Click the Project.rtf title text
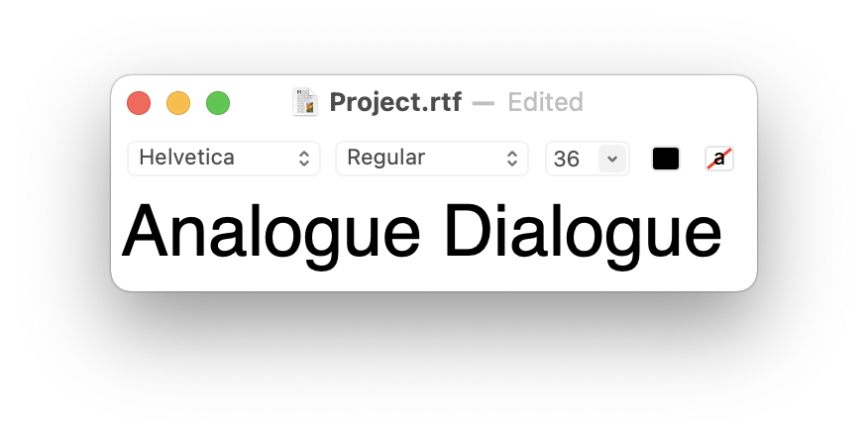This screenshot has height=438, width=868. click(x=395, y=102)
